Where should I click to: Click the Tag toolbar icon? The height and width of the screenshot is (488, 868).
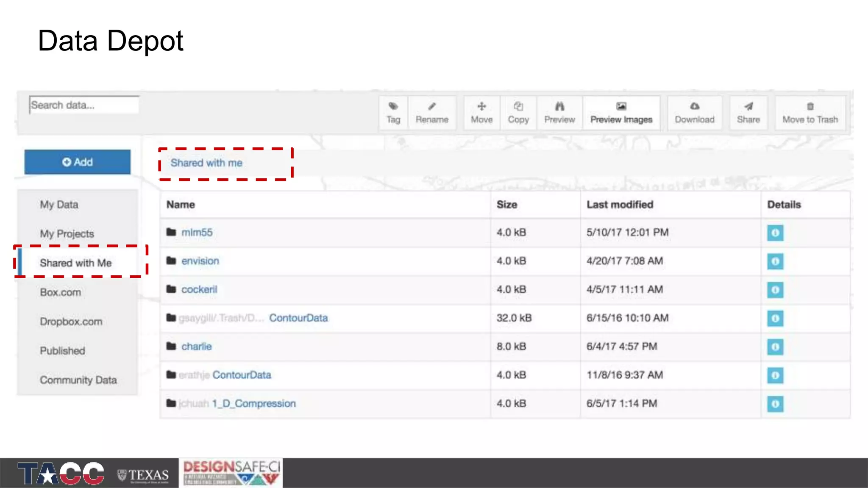393,107
